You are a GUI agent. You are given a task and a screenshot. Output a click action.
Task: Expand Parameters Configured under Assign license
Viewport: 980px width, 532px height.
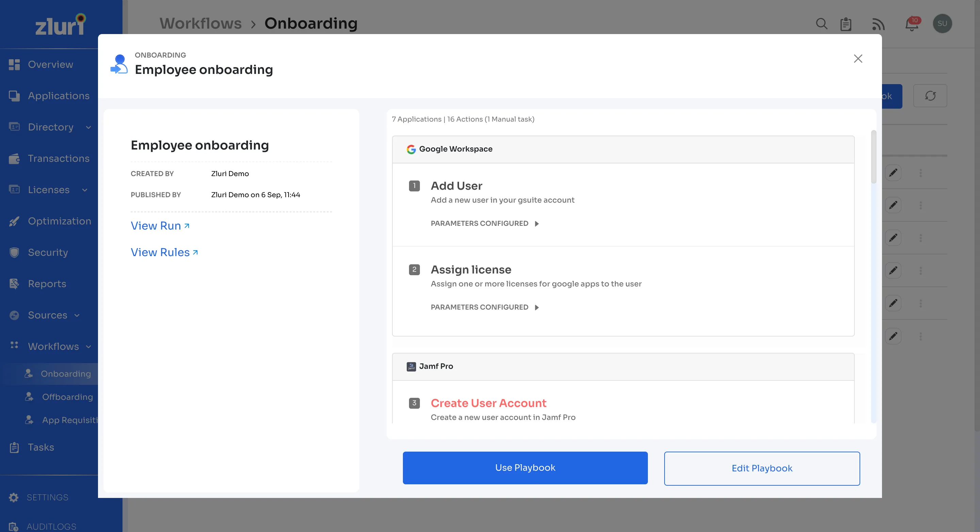[x=485, y=307]
